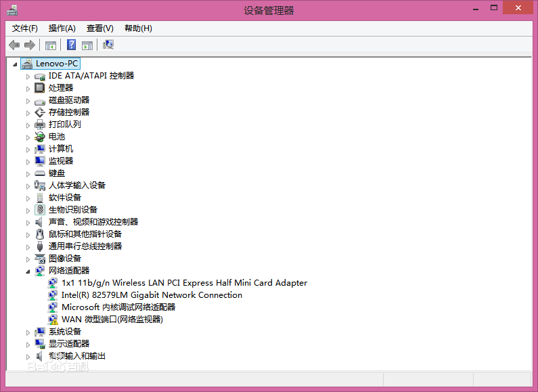Click the 电池 battery icon
The image size is (538, 392).
40,137
